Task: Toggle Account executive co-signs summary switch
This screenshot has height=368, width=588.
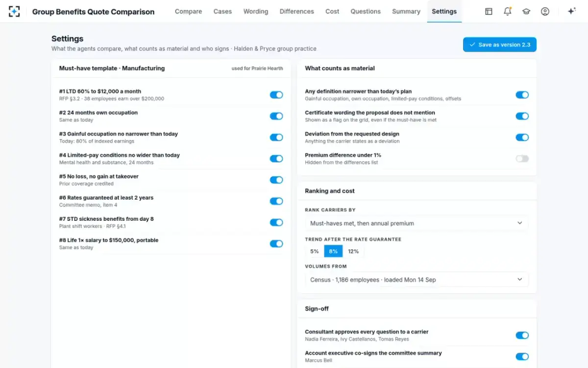Action: point(522,357)
